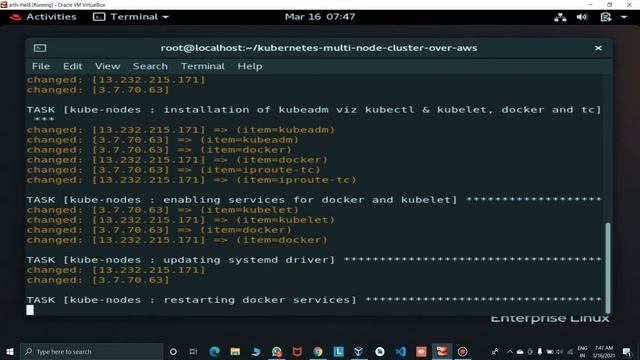The image size is (640, 360).
Task: Restore the VirtualBox window size
Action: coord(609,4)
